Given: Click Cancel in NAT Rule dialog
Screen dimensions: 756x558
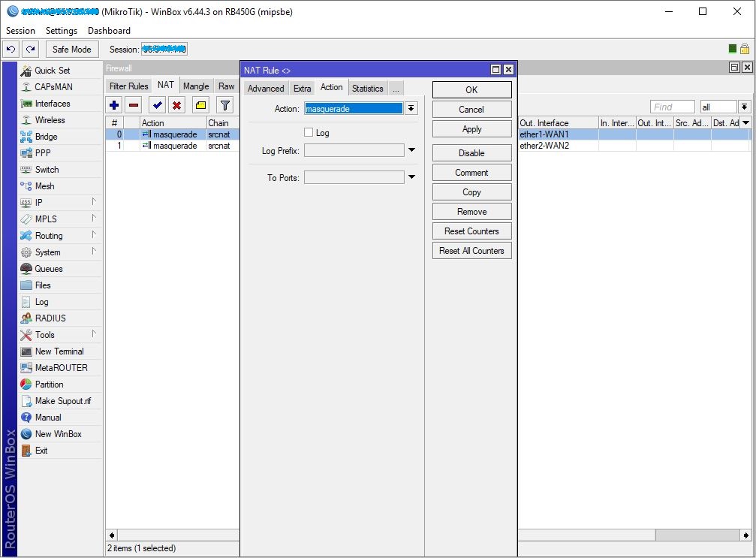Looking at the screenshot, I should 471,110.
